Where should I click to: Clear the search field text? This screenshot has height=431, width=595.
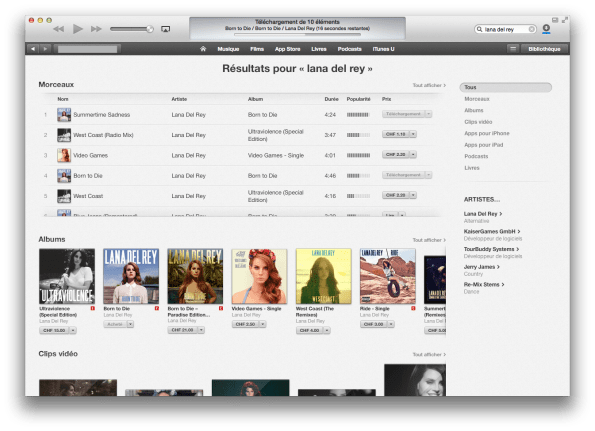click(532, 29)
